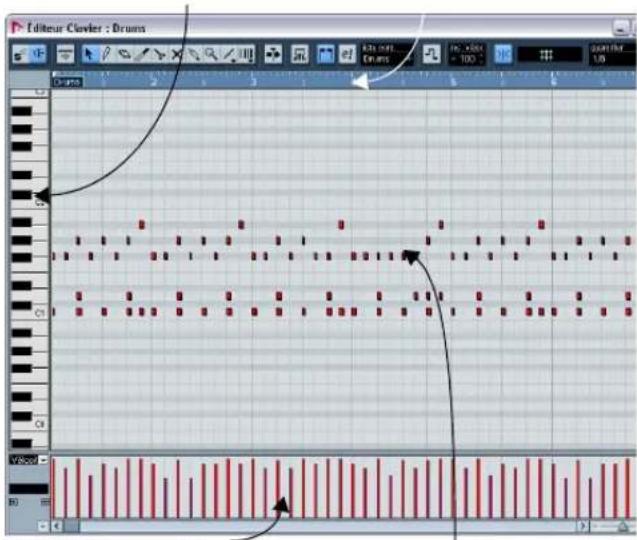637x540 pixels.
Task: Open the part list showing Drums
Action: tap(387, 54)
